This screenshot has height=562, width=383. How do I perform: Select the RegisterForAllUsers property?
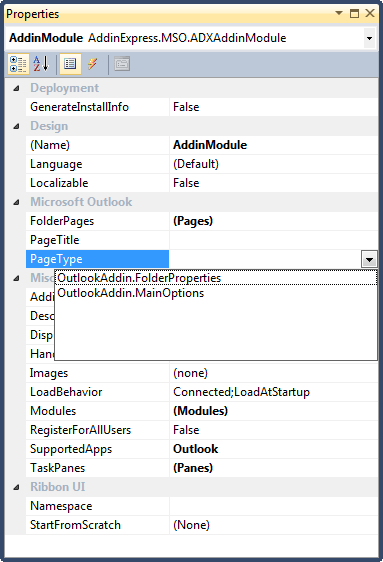coord(97,430)
